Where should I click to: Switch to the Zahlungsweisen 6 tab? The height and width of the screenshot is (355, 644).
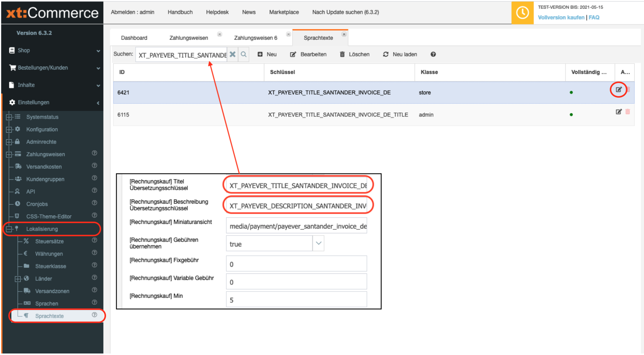pos(256,38)
